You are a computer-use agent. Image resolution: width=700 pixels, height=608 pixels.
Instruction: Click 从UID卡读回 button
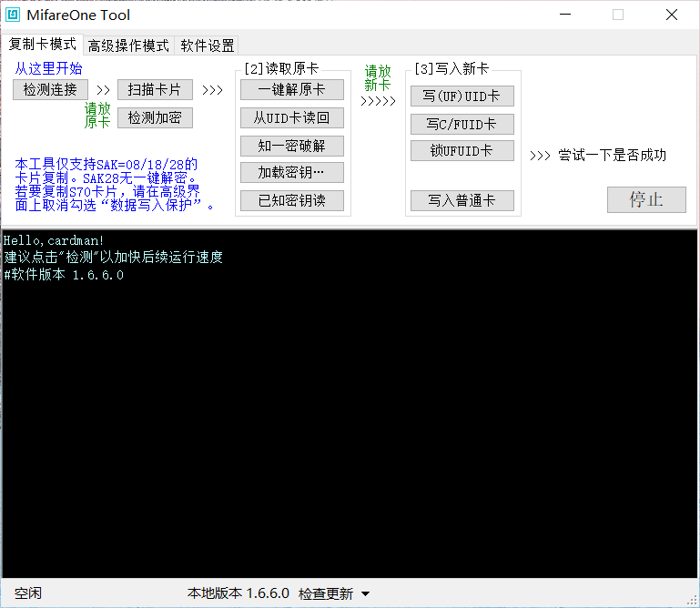292,117
